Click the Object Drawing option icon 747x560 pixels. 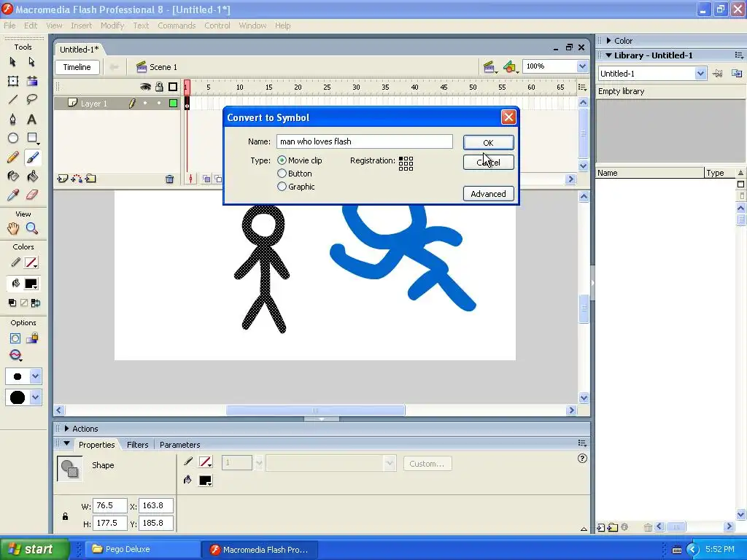(x=15, y=338)
